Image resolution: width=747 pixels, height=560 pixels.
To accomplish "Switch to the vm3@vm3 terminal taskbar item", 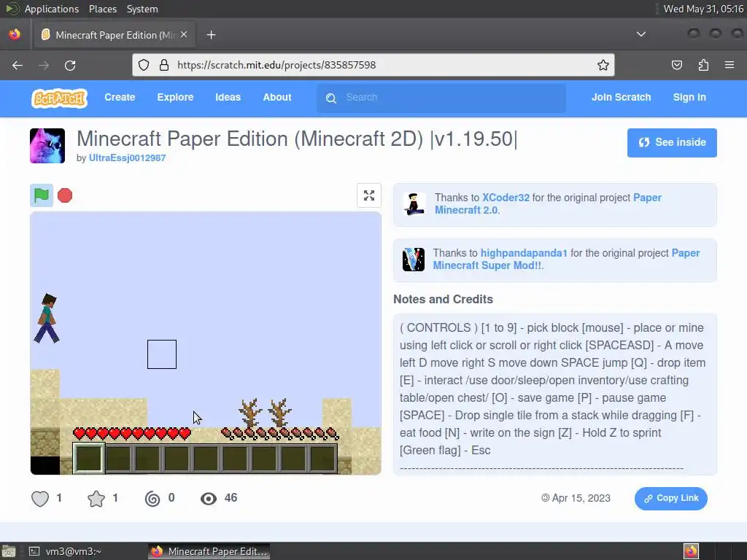I will tap(66, 551).
